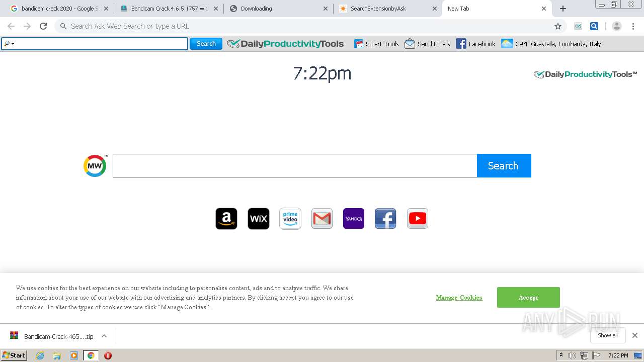The width and height of the screenshot is (644, 362).
Task: Close the SearchExtensionbyAsk tab
Action: click(x=435, y=9)
